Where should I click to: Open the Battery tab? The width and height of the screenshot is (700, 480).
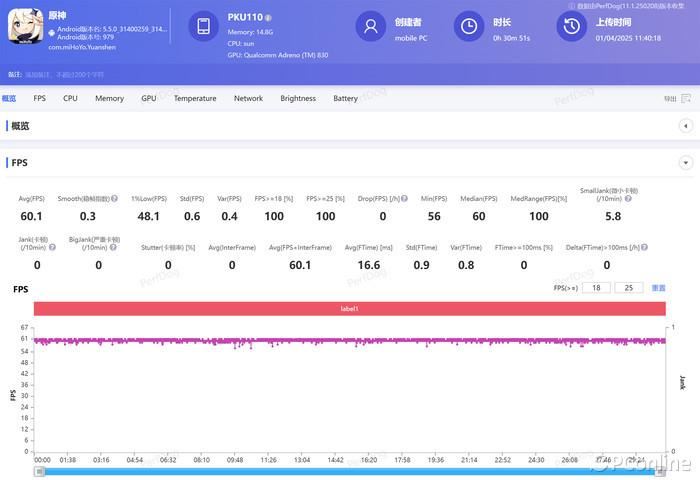click(346, 98)
